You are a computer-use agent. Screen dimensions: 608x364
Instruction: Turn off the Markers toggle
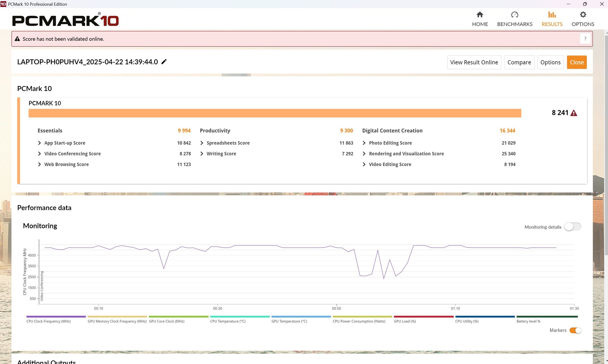[575, 330]
